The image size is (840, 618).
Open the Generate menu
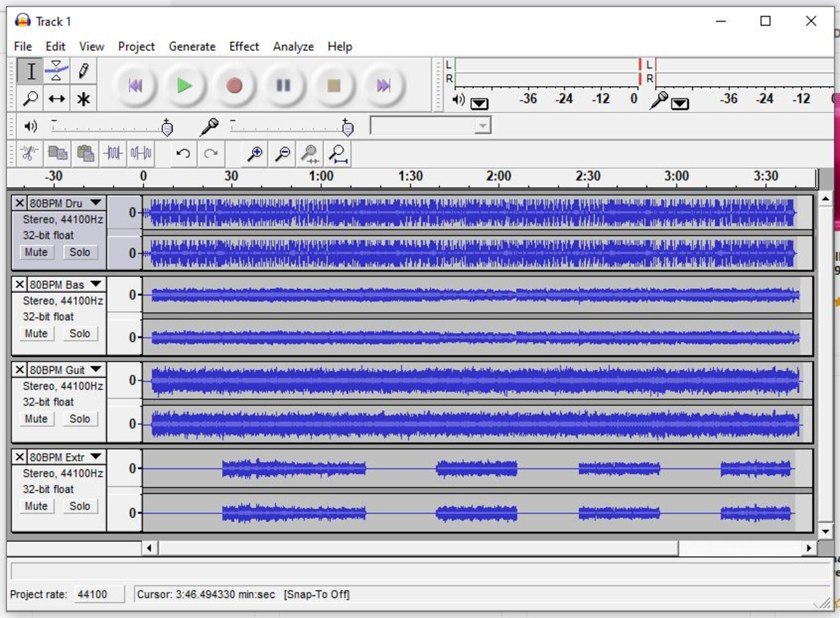pos(192,46)
